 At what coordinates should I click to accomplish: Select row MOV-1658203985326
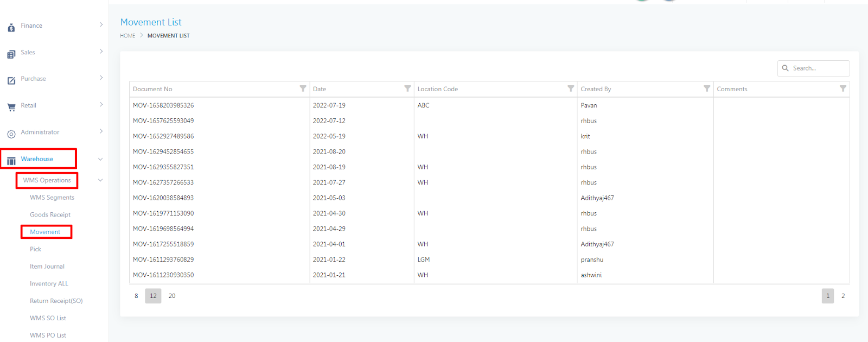(489, 105)
